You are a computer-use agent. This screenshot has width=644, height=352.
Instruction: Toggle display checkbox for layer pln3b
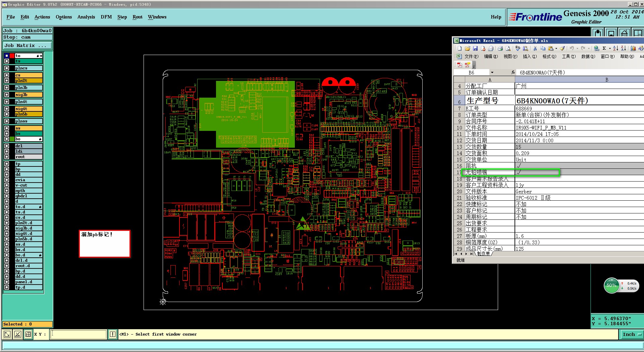coord(7,88)
